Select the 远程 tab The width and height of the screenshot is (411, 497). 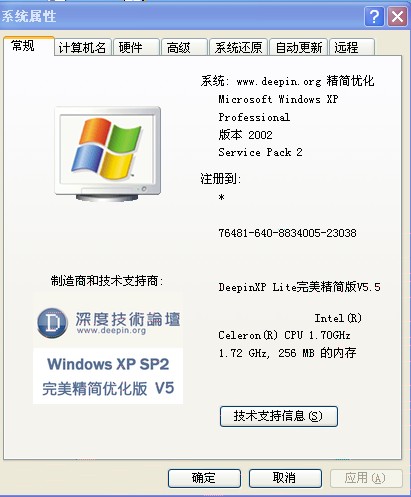(352, 47)
